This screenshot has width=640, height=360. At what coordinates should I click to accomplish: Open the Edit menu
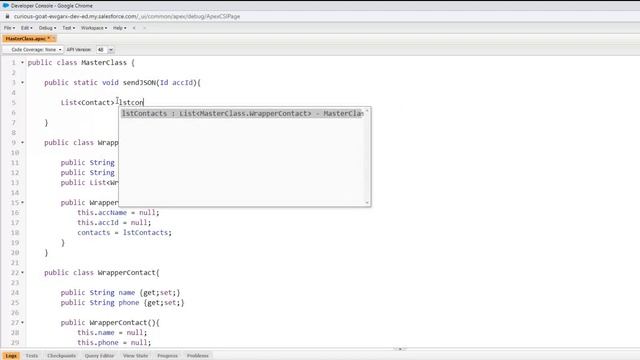(26, 28)
